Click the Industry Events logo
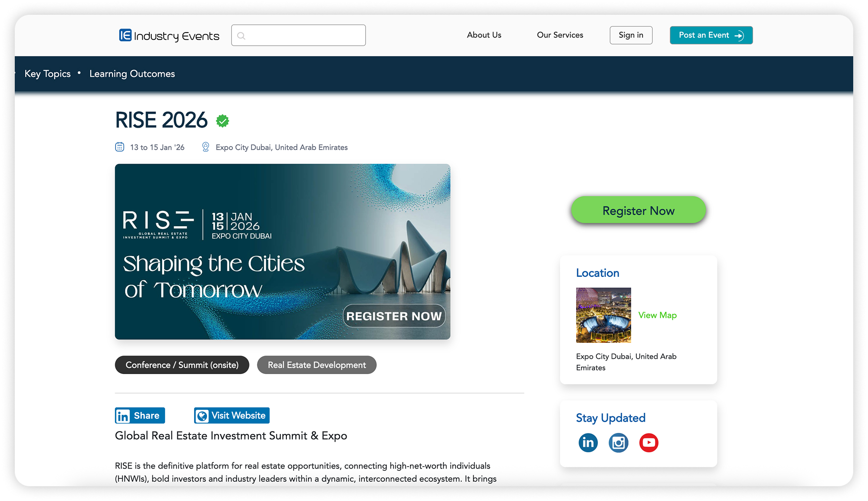868x501 pixels. click(x=169, y=35)
